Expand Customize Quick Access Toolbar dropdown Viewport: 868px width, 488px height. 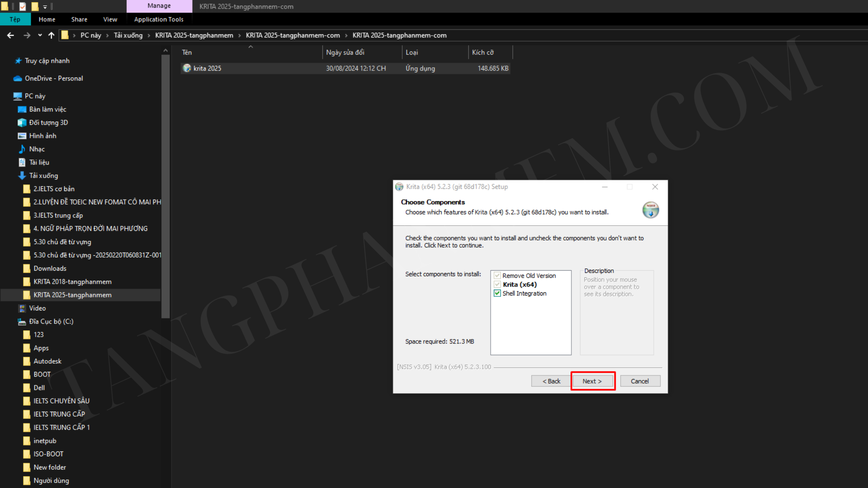click(45, 7)
